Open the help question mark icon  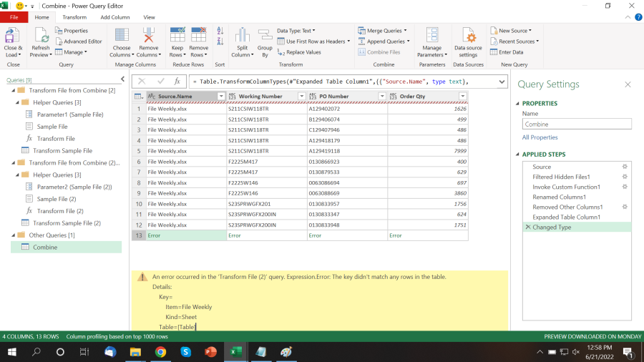tap(638, 17)
